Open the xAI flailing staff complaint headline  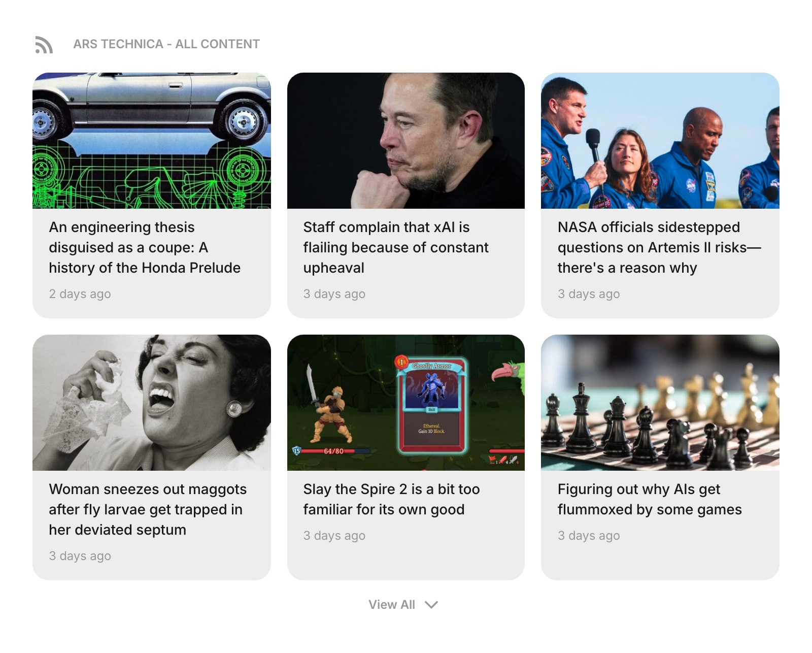(396, 247)
